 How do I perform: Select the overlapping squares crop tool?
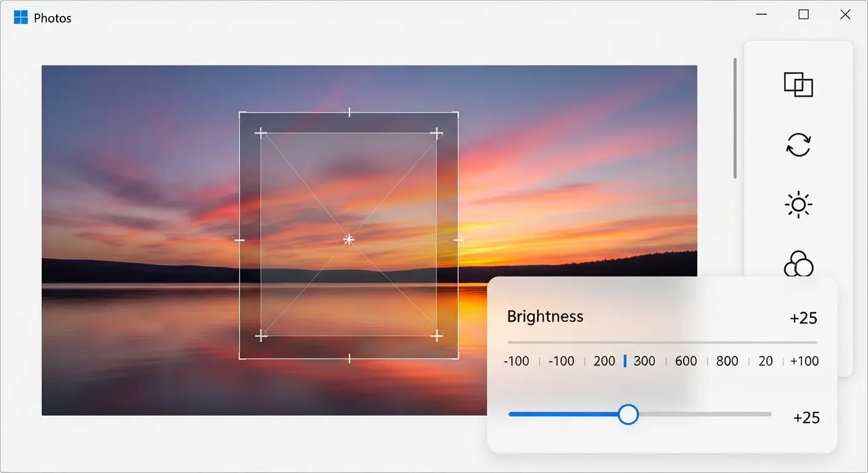[798, 85]
